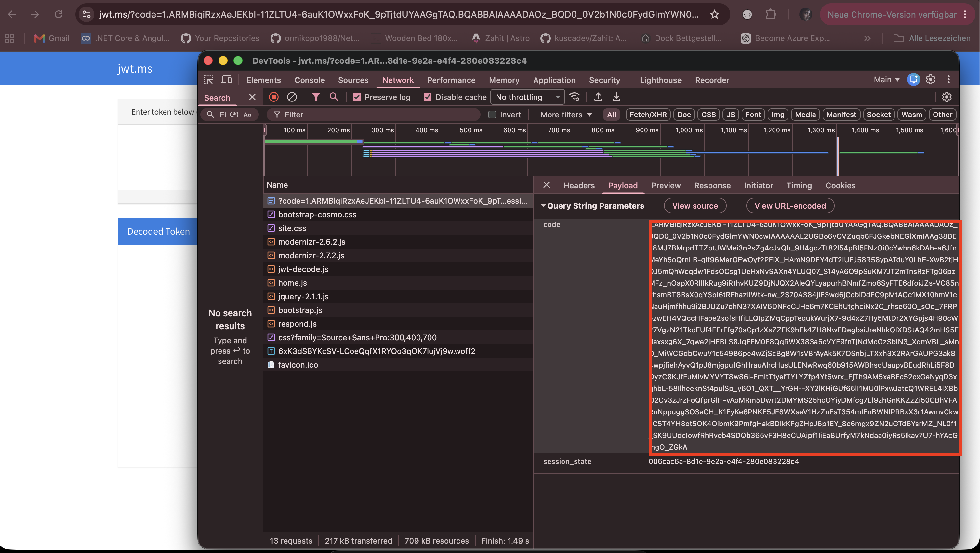Open DevTools settings gear icon
Image resolution: width=980 pixels, height=553 pixels.
tap(931, 79)
